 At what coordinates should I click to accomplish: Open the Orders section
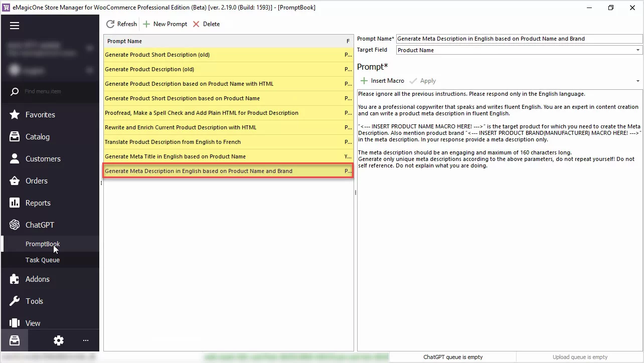[x=36, y=180]
